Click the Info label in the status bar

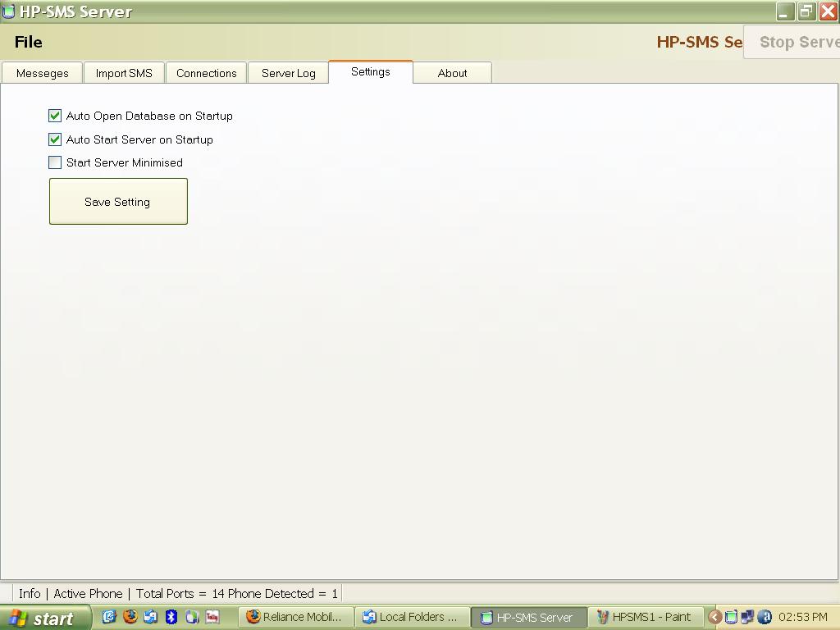(x=30, y=594)
